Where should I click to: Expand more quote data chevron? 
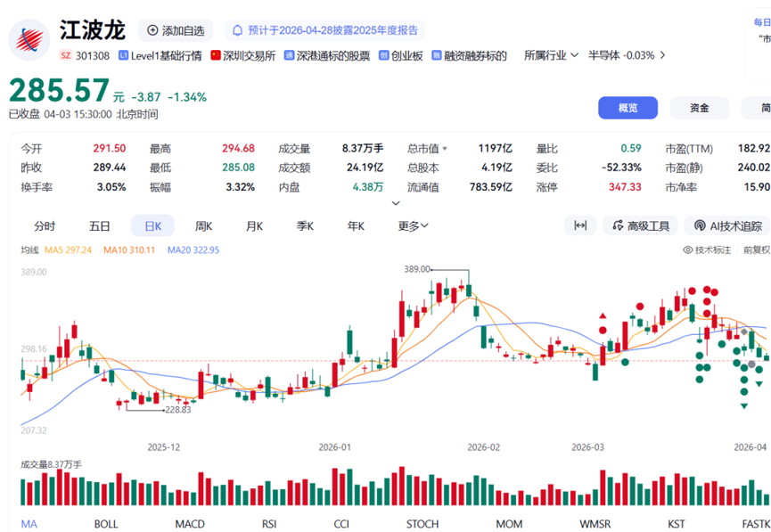pyautogui.click(x=396, y=203)
